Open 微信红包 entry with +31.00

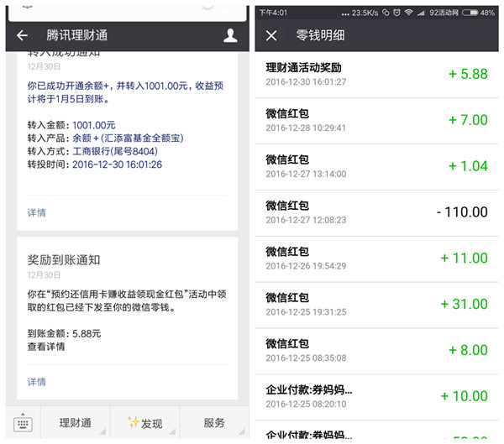pos(376,305)
